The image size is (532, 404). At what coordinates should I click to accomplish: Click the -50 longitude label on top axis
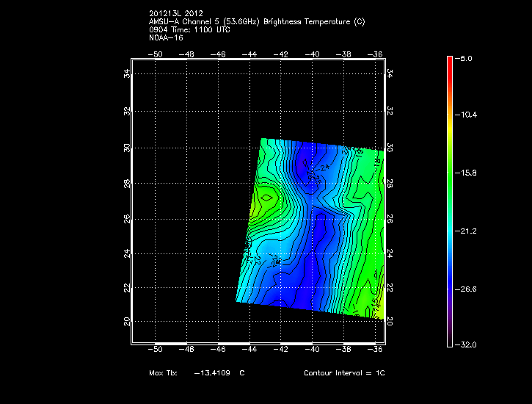click(x=156, y=54)
